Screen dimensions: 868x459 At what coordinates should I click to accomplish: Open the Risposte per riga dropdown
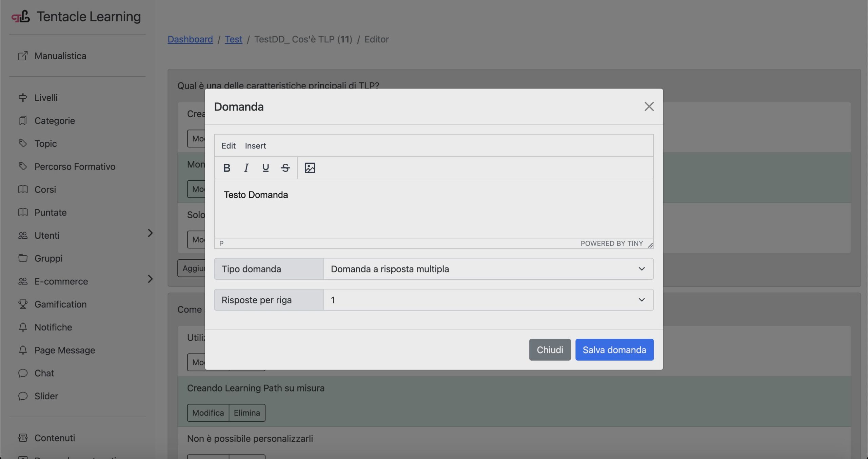pyautogui.click(x=488, y=300)
